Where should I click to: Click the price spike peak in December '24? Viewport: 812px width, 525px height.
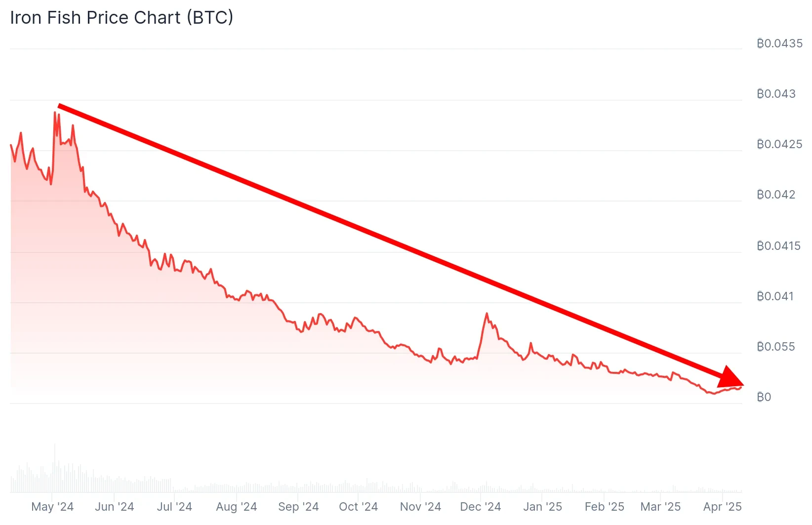(487, 314)
